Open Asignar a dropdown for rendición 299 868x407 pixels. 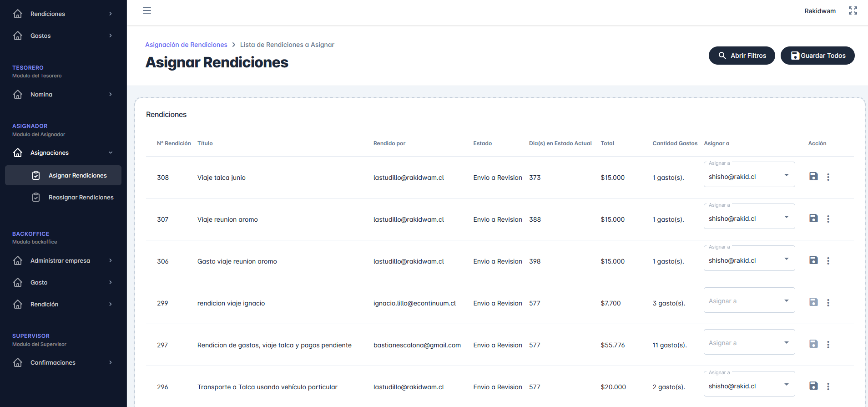coord(749,300)
